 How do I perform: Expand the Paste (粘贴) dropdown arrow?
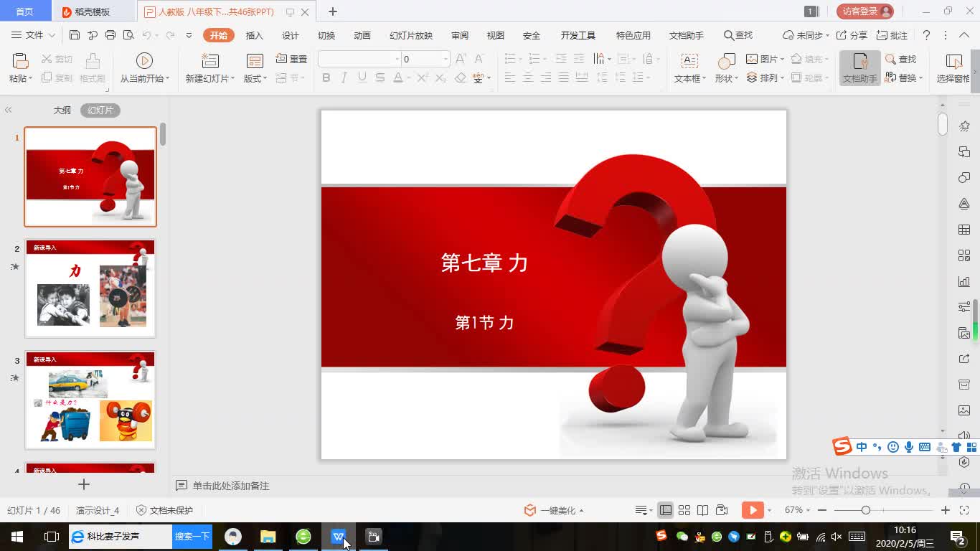pos(30,79)
